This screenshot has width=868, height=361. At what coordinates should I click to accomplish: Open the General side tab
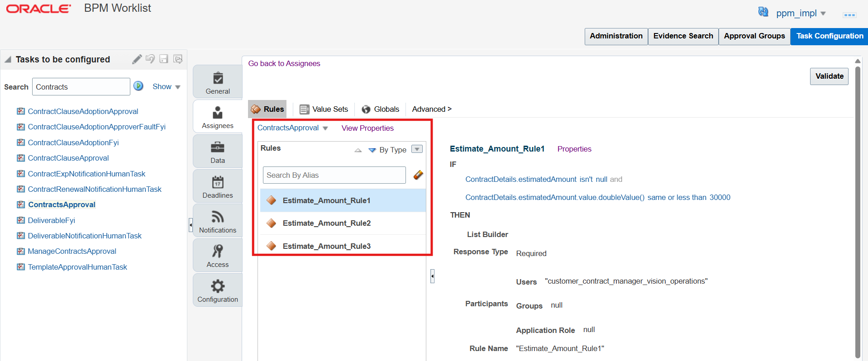218,82
